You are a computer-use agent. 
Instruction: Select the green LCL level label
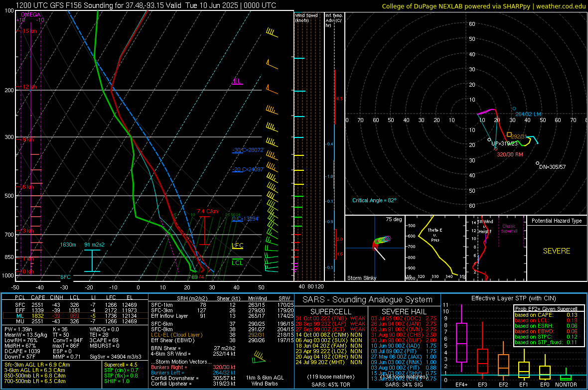coord(237,262)
